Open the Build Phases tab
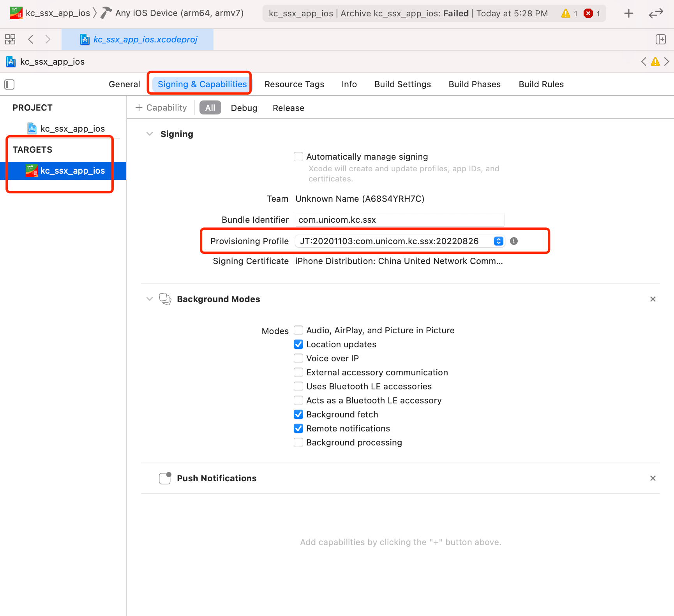The image size is (674, 616). pyautogui.click(x=475, y=84)
